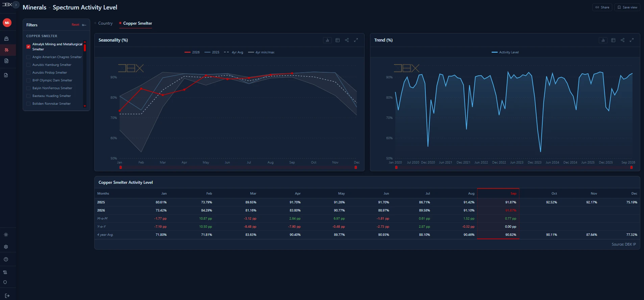Screen dimensions: 644x300
Task: Toggle light theme with the sun icon
Action: [6, 234]
